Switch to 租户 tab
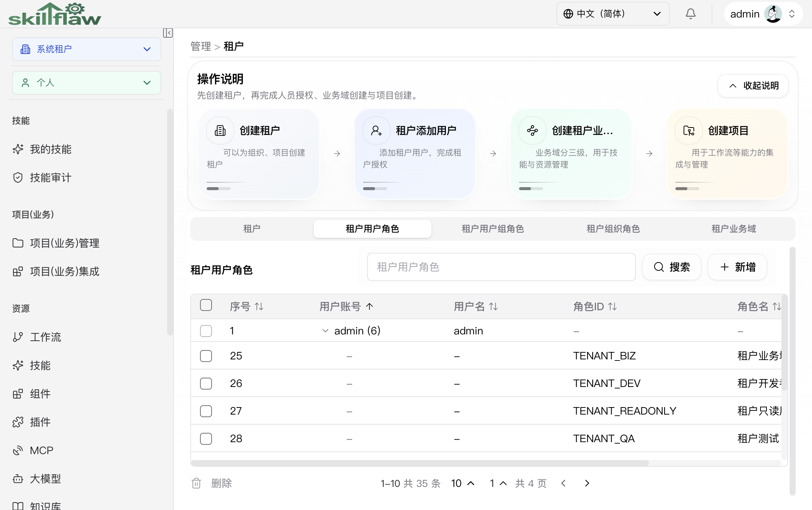Screen dimensions: 812x510 [252, 229]
